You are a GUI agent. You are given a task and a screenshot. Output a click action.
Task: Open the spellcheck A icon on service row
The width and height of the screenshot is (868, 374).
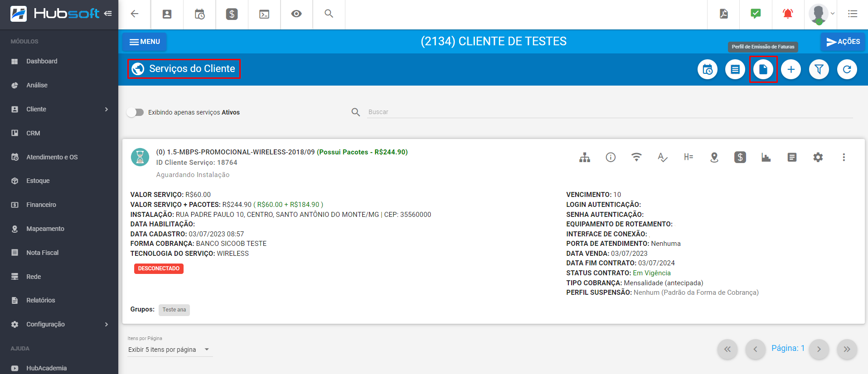[x=662, y=157]
